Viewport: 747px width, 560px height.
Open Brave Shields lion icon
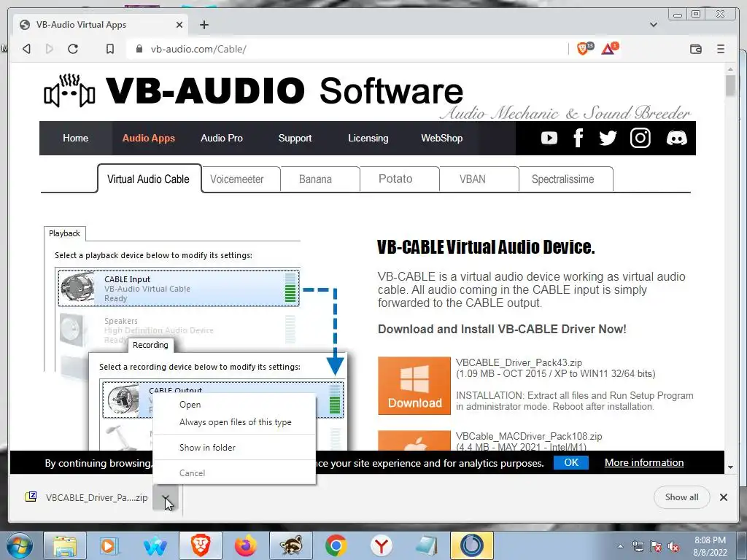[x=584, y=48]
